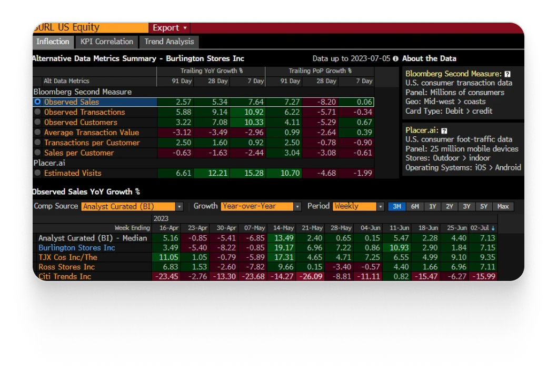Set time range to 6M

[414, 207]
